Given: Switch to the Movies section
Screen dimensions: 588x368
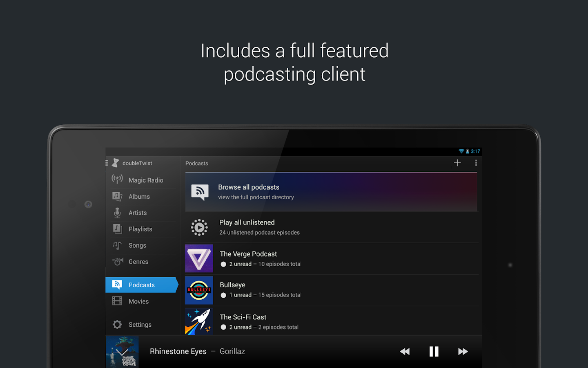Looking at the screenshot, I should 138,302.
